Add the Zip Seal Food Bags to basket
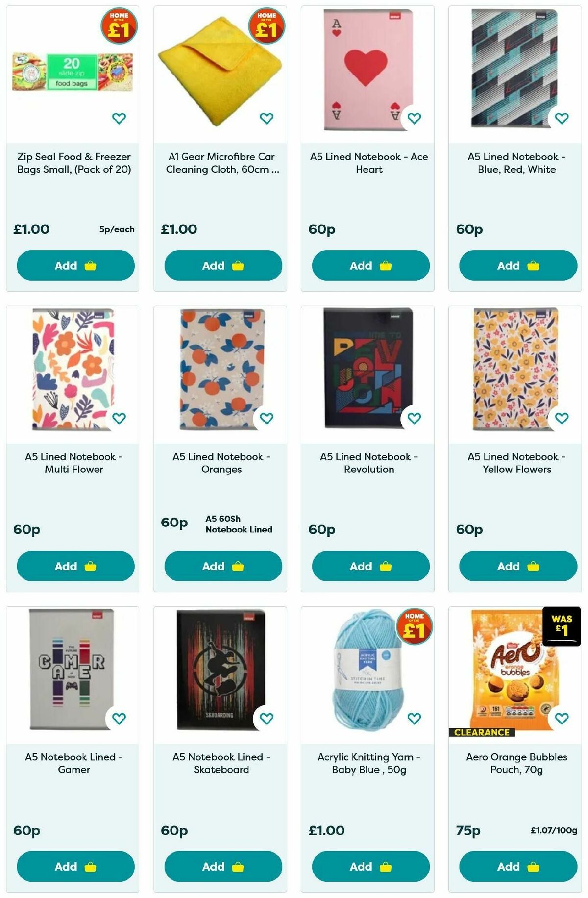Screen dimensions: 588x898 pos(74,265)
